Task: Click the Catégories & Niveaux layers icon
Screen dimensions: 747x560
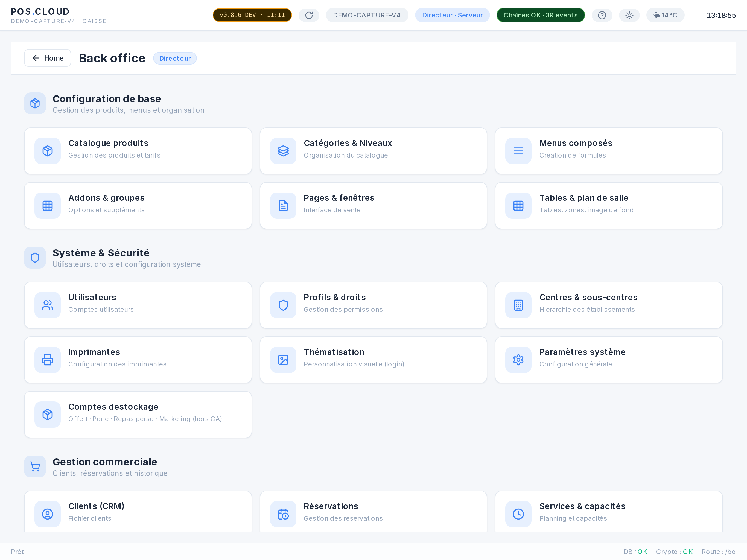Action: click(x=283, y=151)
